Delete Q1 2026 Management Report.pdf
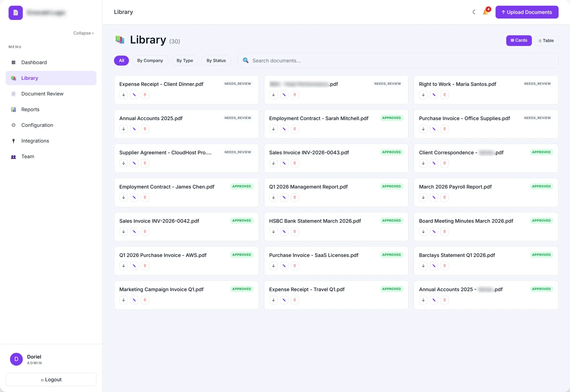570x392 pixels. coord(295,197)
